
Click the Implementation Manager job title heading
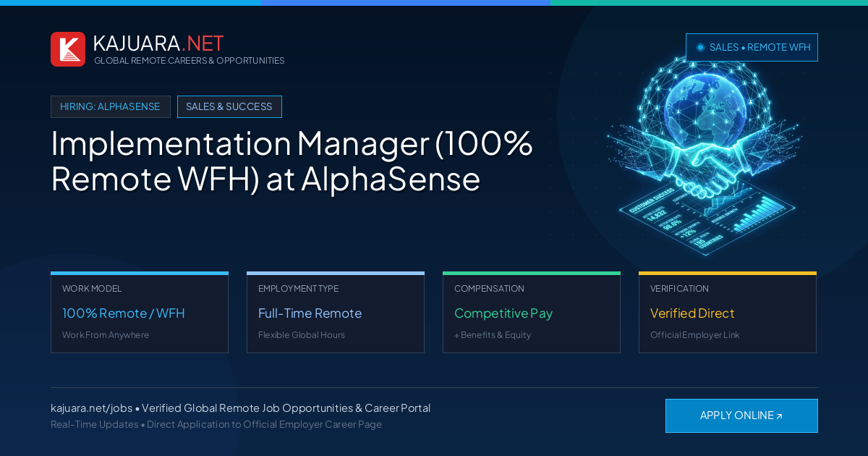point(292,161)
